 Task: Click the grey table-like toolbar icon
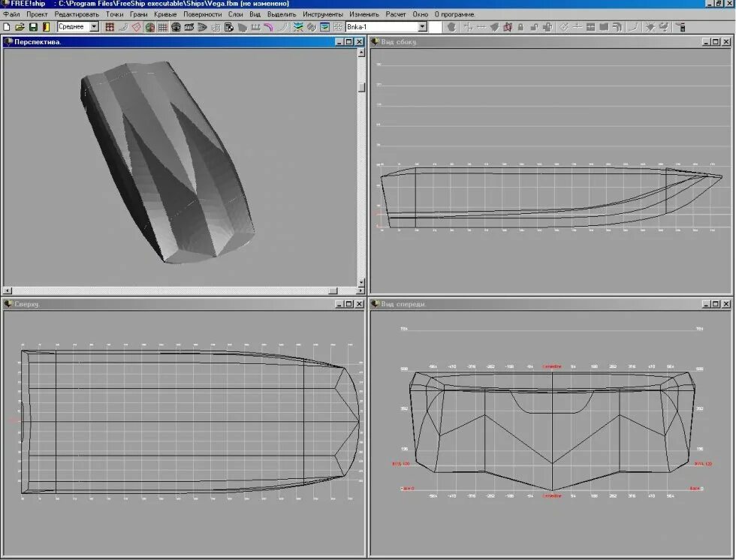(x=590, y=27)
